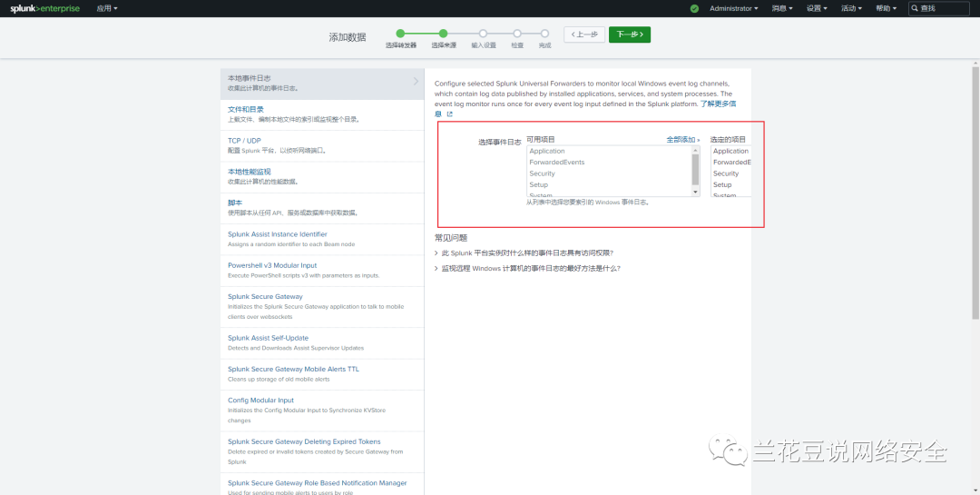Select the 文件和目录 source type
Screen dimensions: 980x495
tap(322, 114)
